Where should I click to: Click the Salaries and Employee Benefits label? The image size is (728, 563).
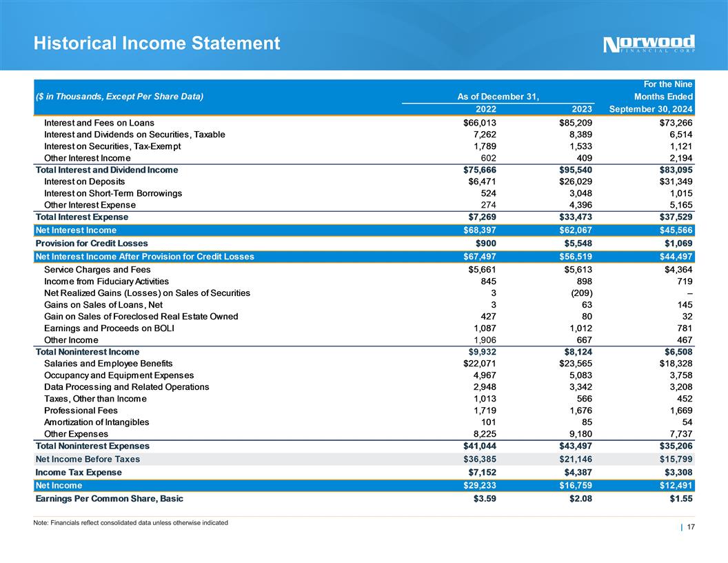108,363
